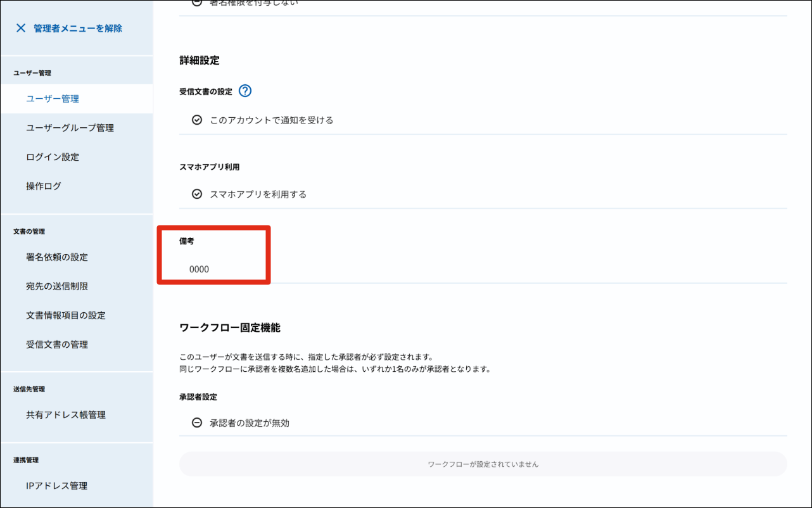Click the checkmark icon for スマホアプリを利用する

(197, 194)
